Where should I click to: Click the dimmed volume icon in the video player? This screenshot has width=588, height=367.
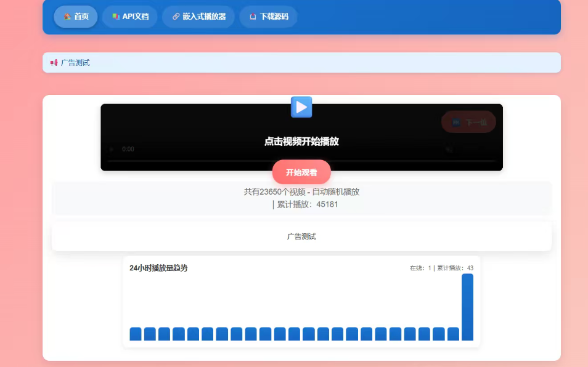[449, 150]
